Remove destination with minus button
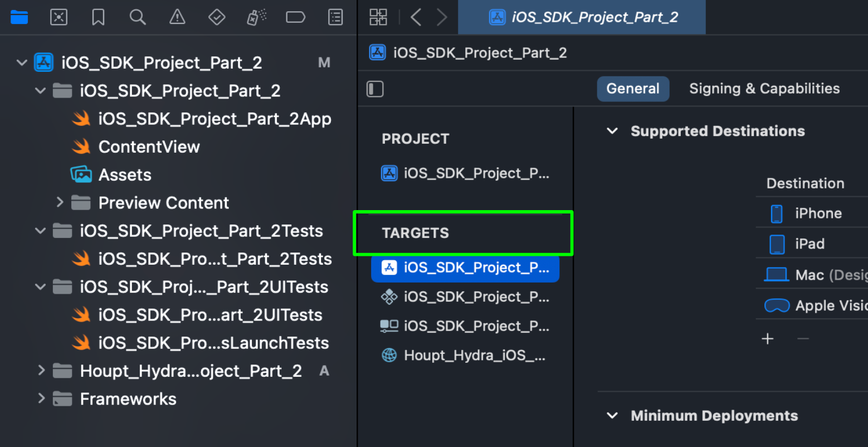 click(803, 338)
